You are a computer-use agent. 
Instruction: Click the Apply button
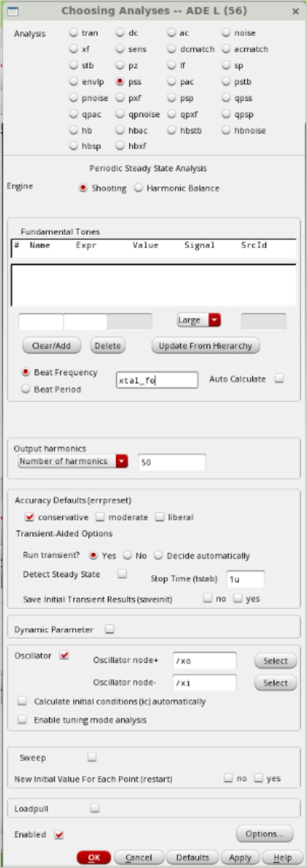point(240,857)
